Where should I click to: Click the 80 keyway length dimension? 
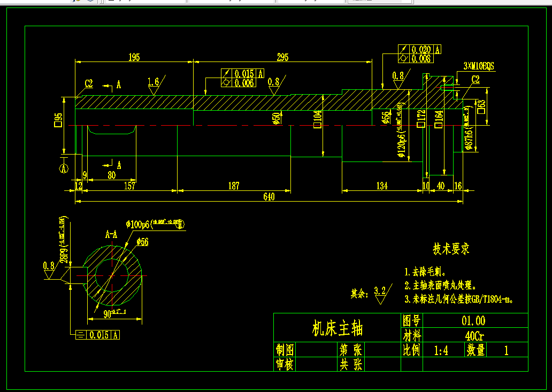click(112, 175)
